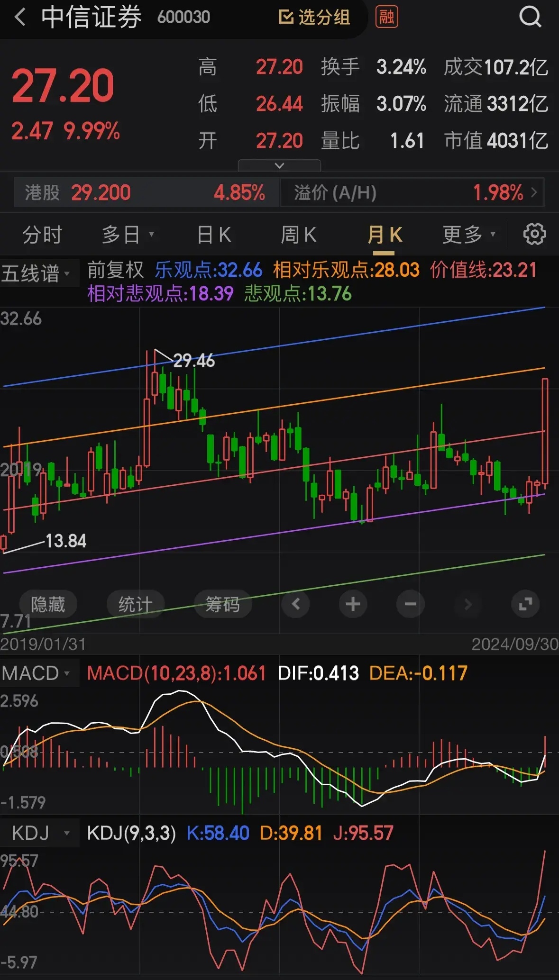Screen dimensions: 559x980
Task: Tap the 相对乐观点:28.03 label
Action: tap(346, 270)
